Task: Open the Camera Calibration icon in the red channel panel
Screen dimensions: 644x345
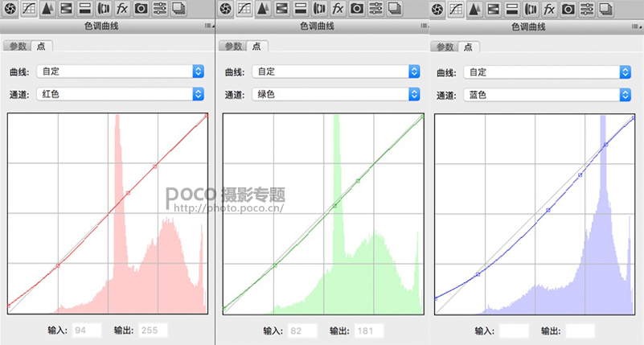Action: point(141,8)
